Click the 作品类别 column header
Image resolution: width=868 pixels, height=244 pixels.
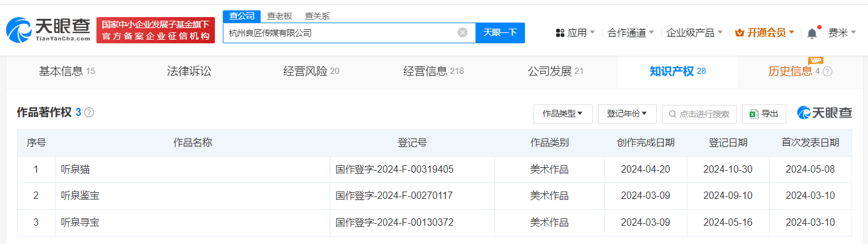point(549,143)
